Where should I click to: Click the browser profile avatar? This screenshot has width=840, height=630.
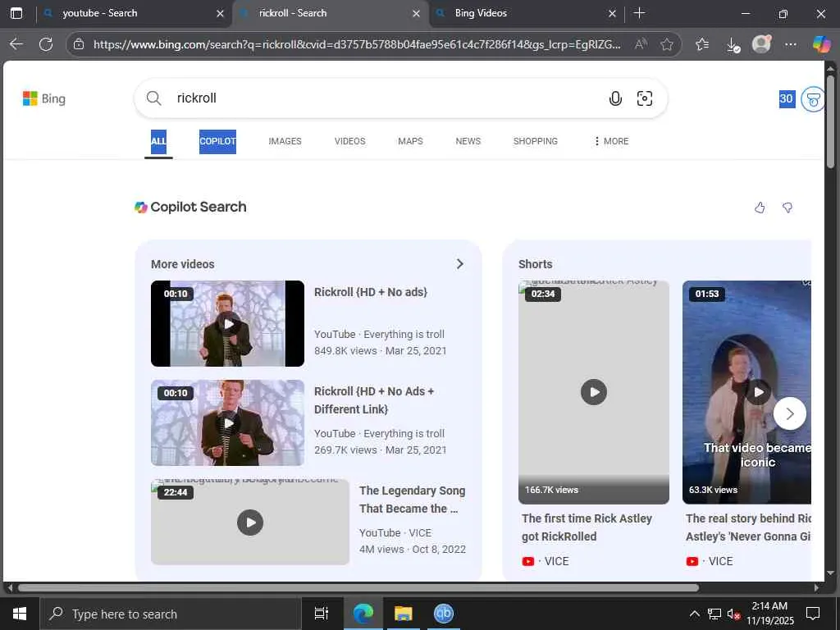point(761,44)
